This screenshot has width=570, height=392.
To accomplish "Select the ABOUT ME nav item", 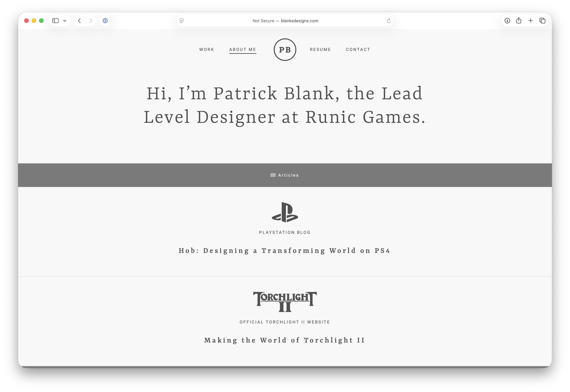I will [243, 49].
